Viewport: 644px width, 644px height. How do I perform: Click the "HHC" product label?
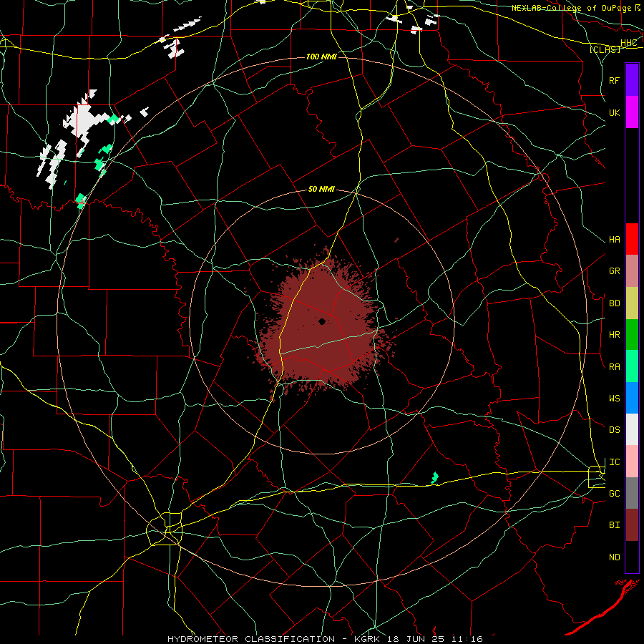click(x=628, y=43)
